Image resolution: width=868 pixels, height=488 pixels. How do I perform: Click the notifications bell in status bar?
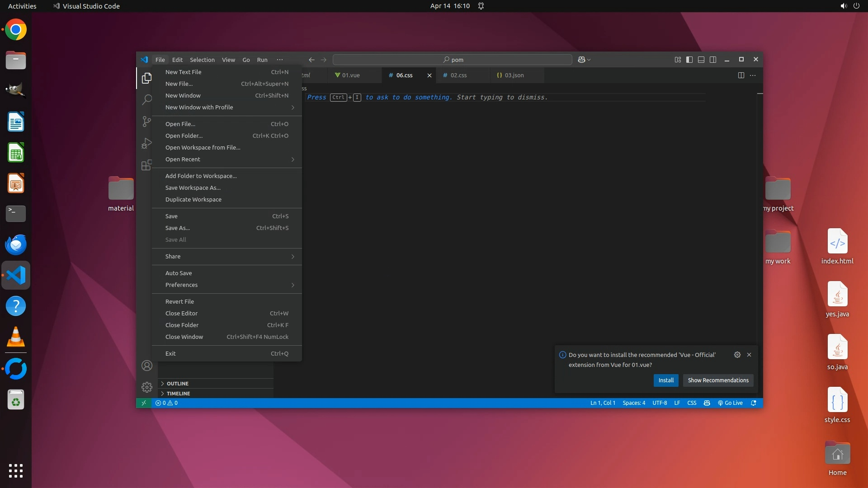tap(754, 403)
